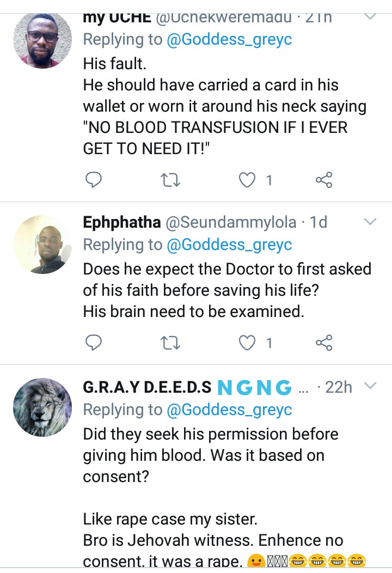
Task: Retweet my UCHE's tweet
Action: tap(171, 179)
